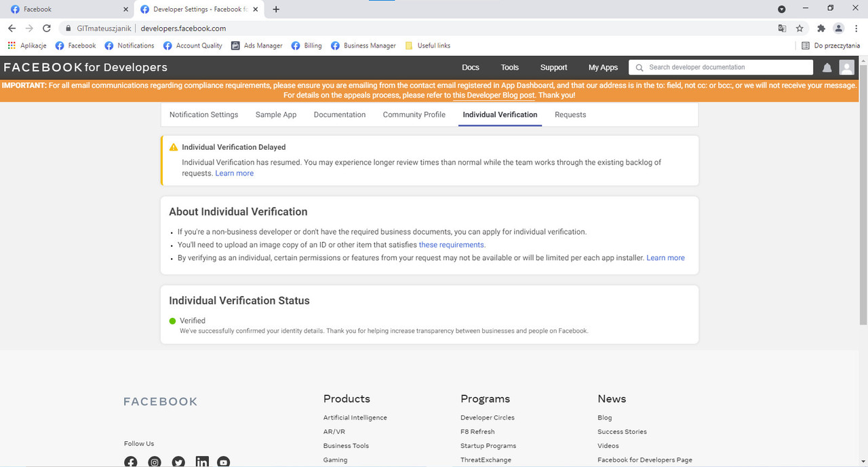Switch to Community Profile tab
This screenshot has width=868, height=467.
pos(414,115)
